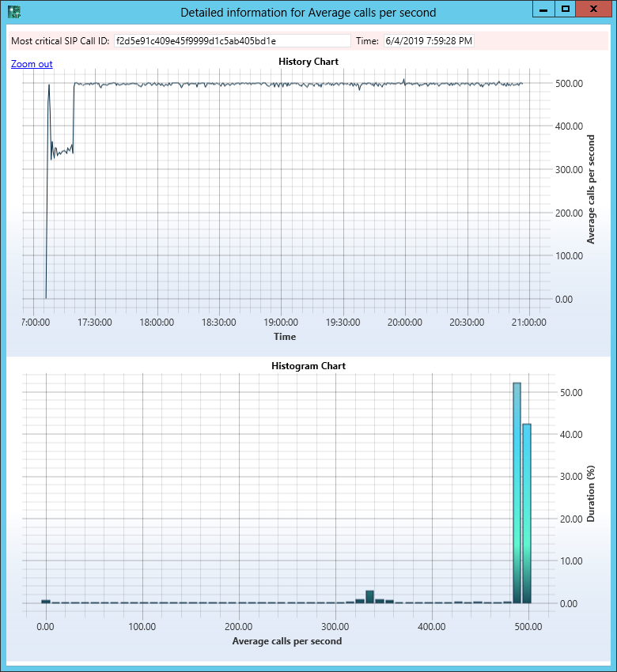The image size is (617, 672).
Task: Click the histogram 10.00 duration axis value
Action: click(x=571, y=561)
